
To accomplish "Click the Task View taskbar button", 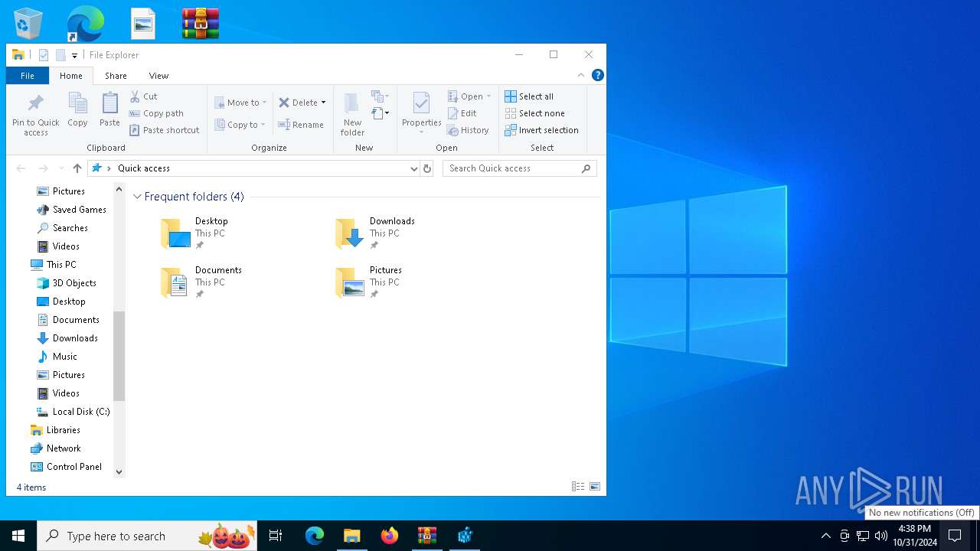I will click(276, 536).
